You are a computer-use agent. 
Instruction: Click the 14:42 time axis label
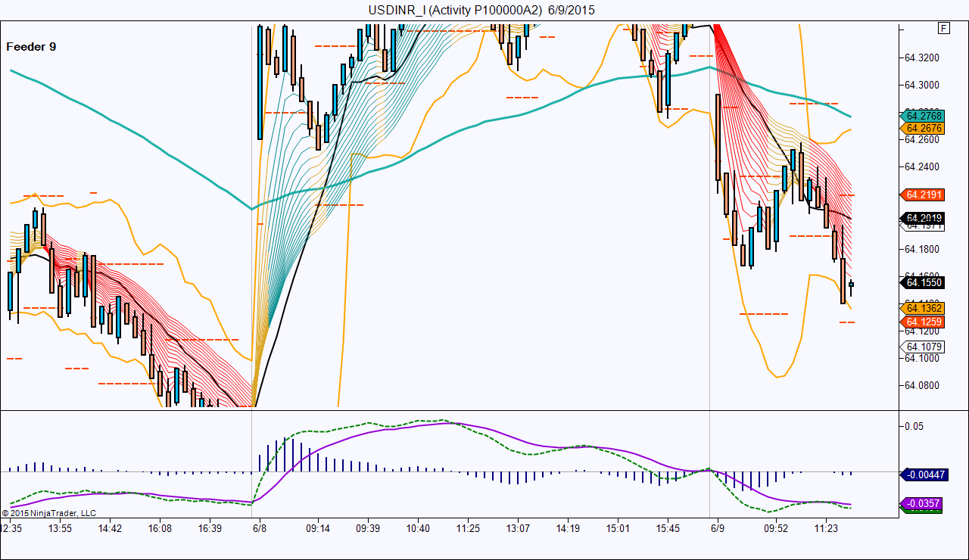(x=111, y=528)
